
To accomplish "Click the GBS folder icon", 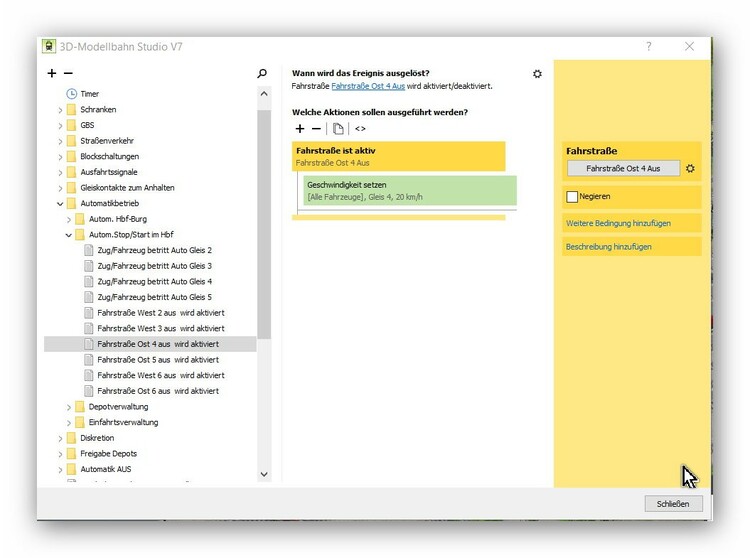I will 71,125.
